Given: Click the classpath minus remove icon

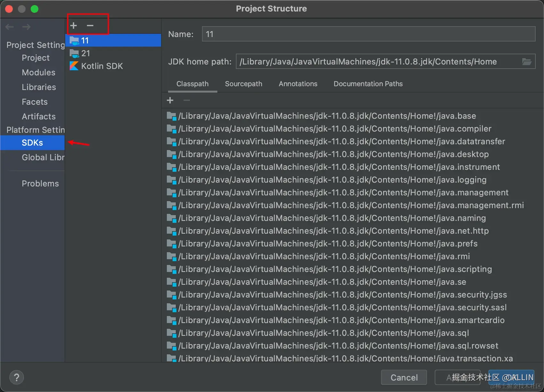Looking at the screenshot, I should tap(187, 100).
